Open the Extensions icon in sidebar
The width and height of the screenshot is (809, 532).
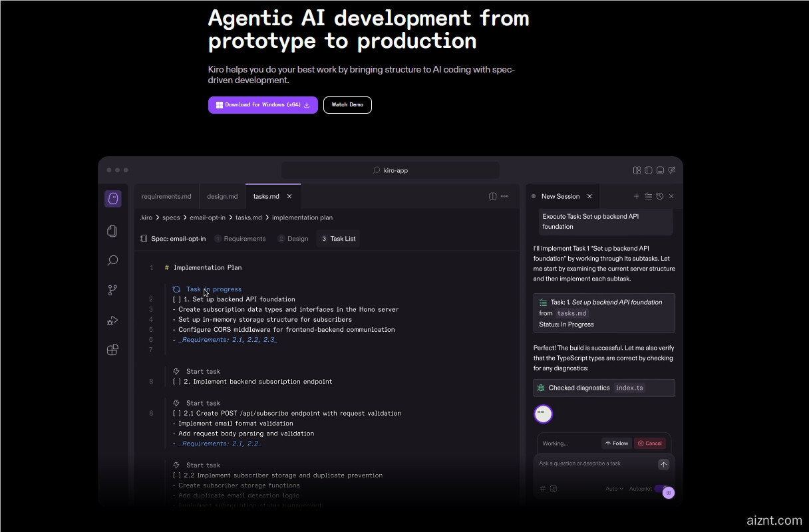click(x=112, y=350)
